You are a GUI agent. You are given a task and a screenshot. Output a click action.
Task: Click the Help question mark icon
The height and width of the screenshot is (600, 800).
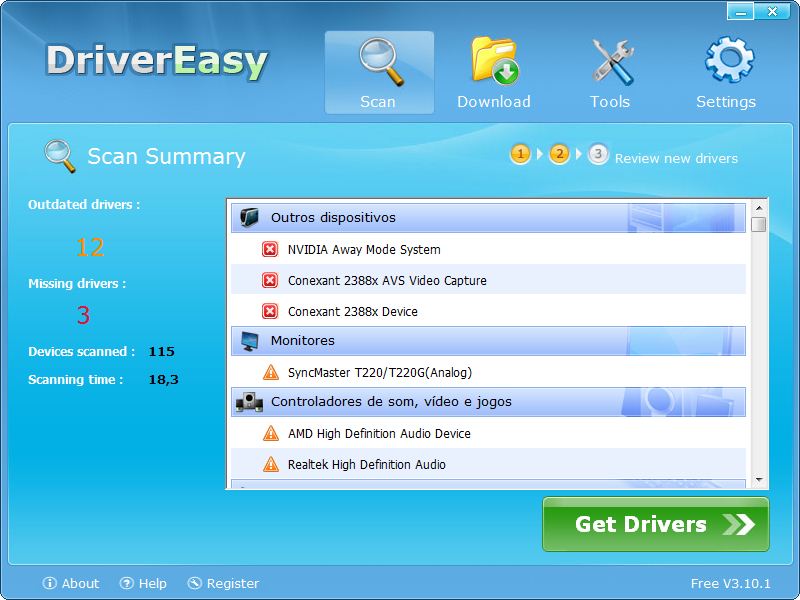pyautogui.click(x=125, y=584)
